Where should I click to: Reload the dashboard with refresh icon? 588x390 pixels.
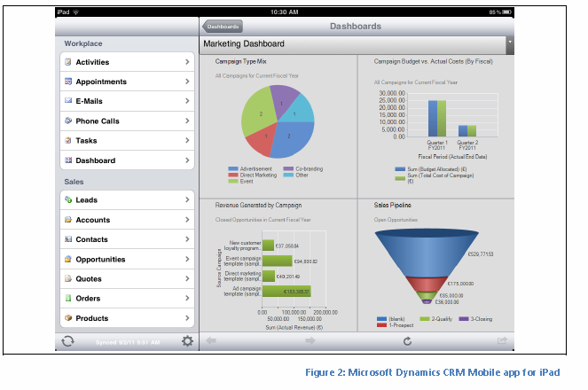[x=407, y=341]
